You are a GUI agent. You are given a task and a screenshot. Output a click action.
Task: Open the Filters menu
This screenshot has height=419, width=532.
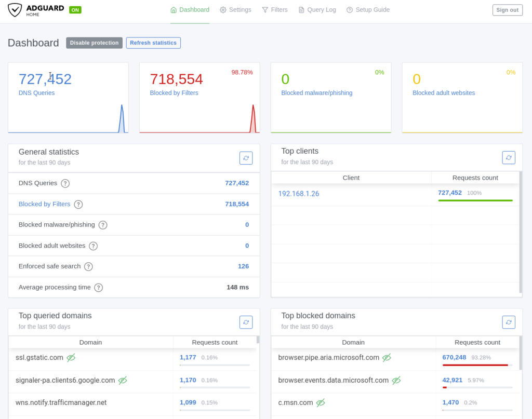click(275, 10)
